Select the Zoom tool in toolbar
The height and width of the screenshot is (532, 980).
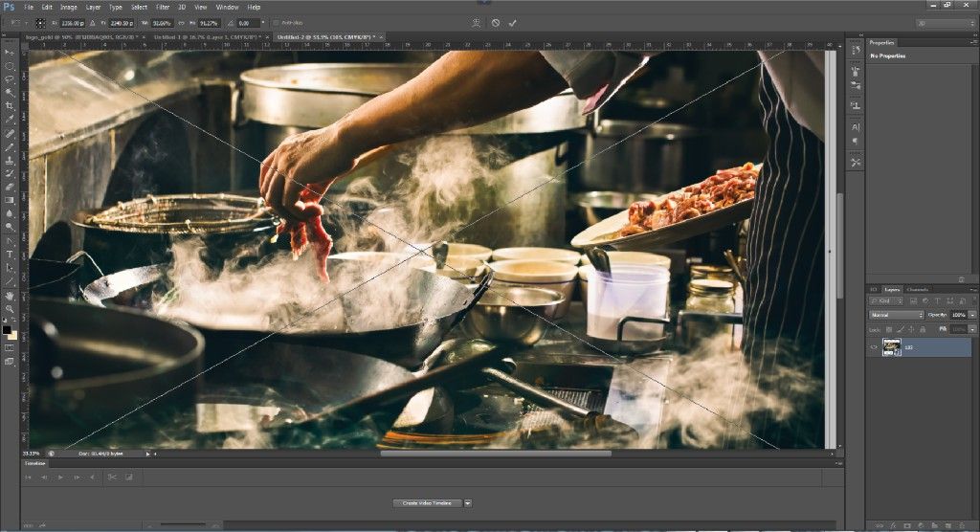coord(10,308)
